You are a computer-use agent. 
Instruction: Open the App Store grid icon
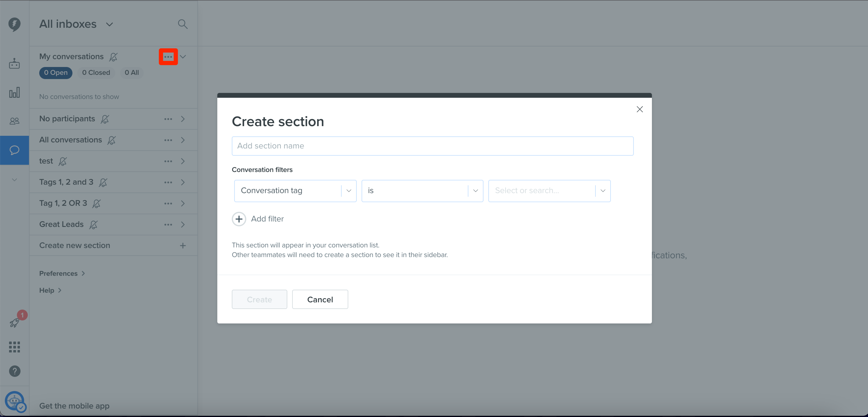click(x=14, y=347)
